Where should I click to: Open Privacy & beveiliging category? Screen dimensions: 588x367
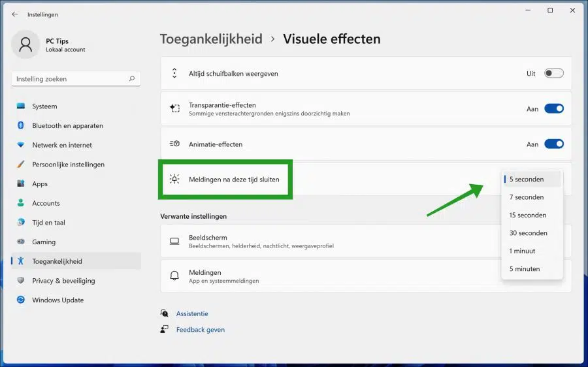click(x=76, y=280)
